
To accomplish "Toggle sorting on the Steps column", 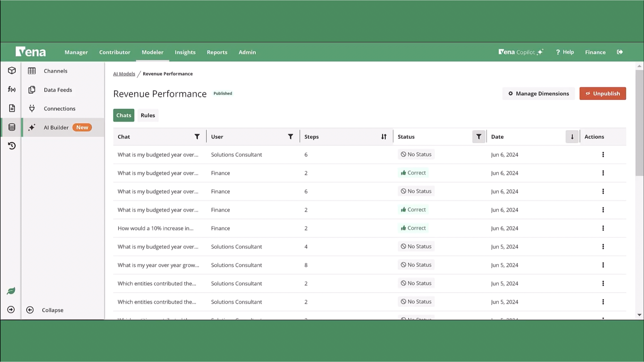I will (x=384, y=136).
